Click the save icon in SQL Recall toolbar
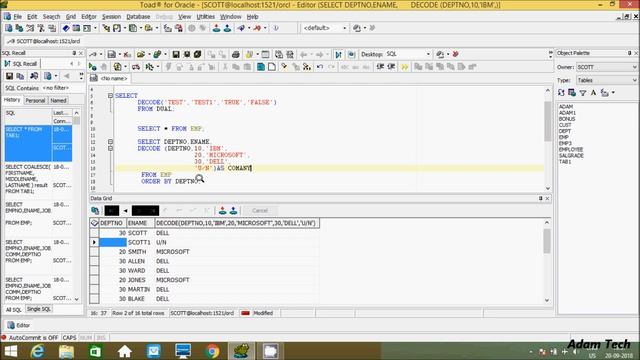The width and height of the screenshot is (640, 360). [x=9, y=76]
